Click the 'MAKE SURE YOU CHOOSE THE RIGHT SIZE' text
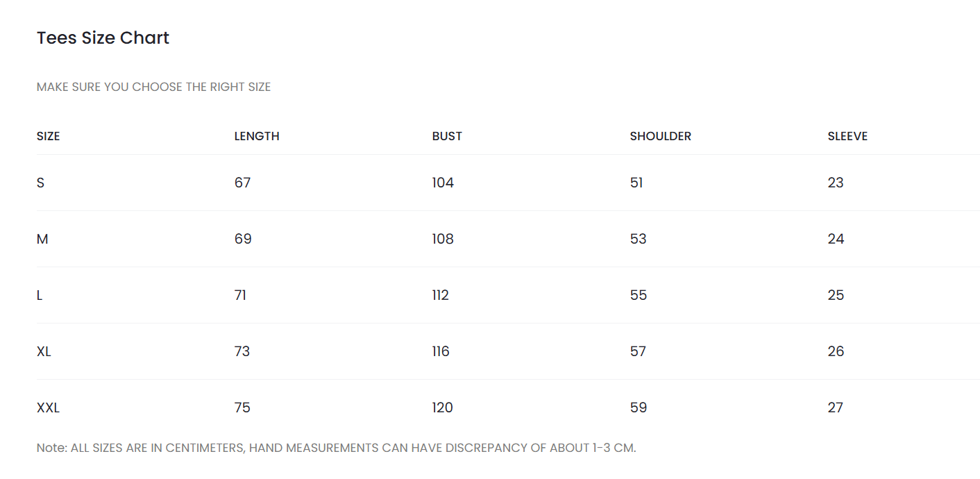The width and height of the screenshot is (980, 479). pos(154,87)
